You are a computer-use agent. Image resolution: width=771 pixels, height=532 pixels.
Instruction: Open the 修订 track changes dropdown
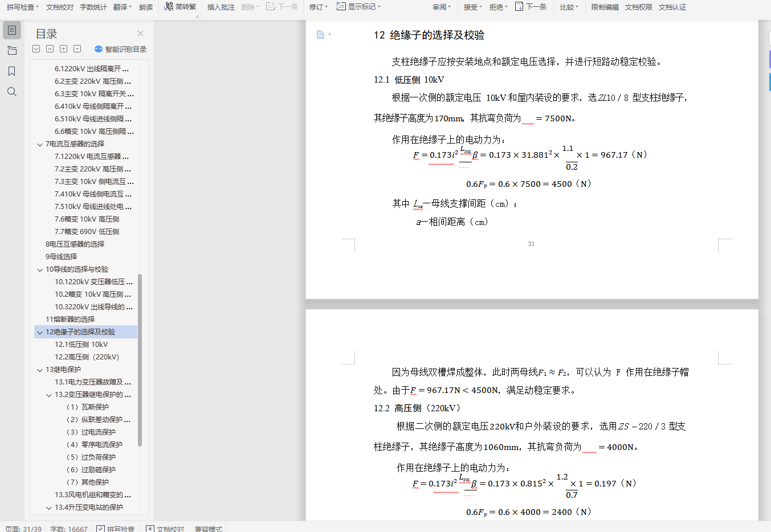tap(319, 7)
